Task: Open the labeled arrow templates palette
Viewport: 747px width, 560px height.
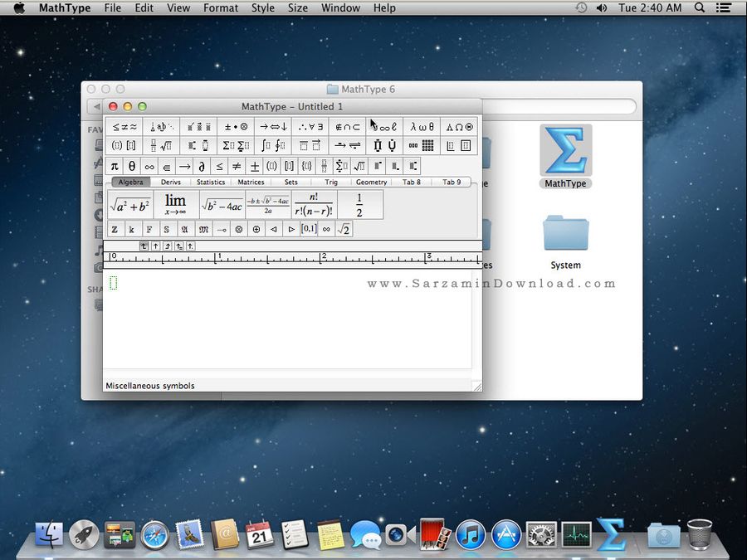Action: (x=347, y=145)
